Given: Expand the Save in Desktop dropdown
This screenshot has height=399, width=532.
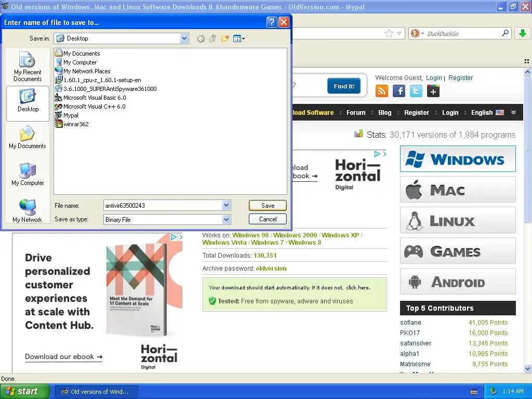Looking at the screenshot, I should [184, 38].
